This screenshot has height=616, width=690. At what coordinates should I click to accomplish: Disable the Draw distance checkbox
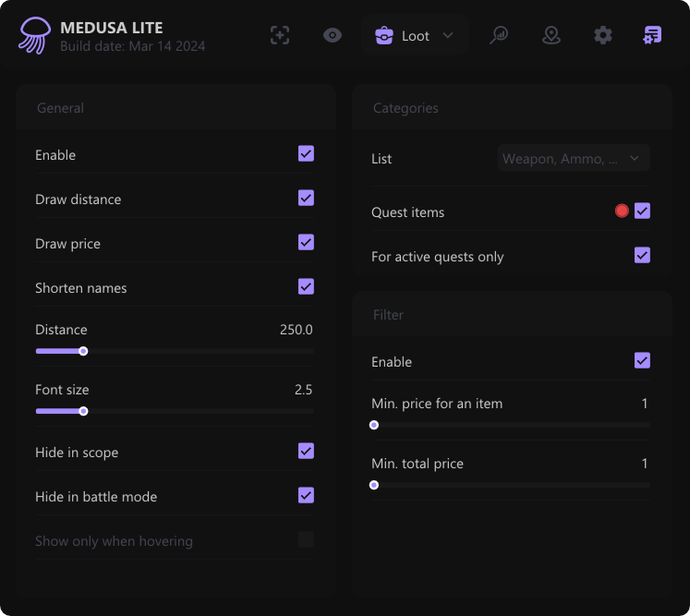[306, 198]
